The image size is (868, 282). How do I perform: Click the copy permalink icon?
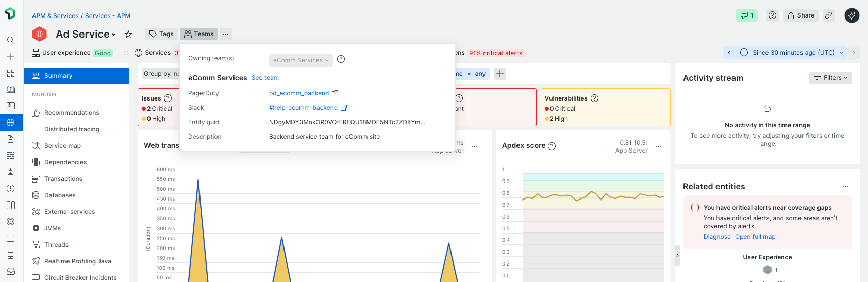[828, 15]
